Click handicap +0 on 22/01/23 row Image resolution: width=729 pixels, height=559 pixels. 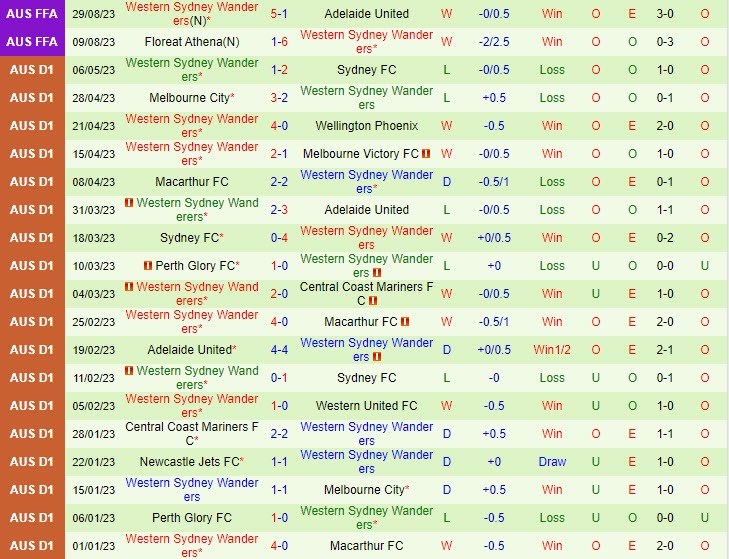[x=494, y=462]
